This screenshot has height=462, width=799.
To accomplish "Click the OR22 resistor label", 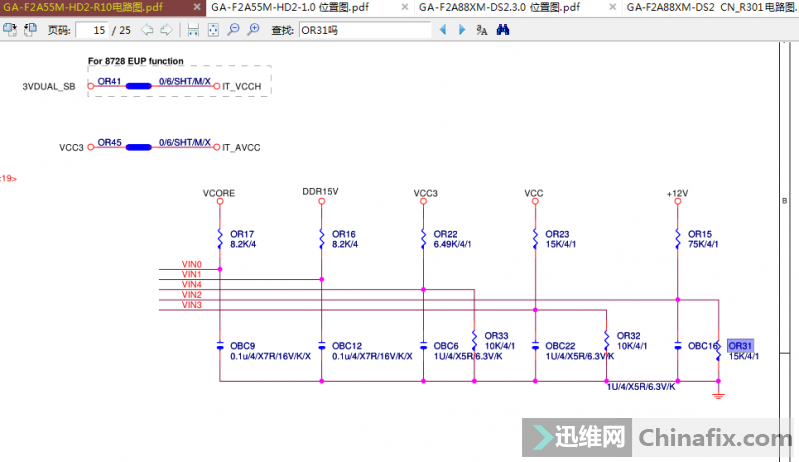I will click(445, 234).
